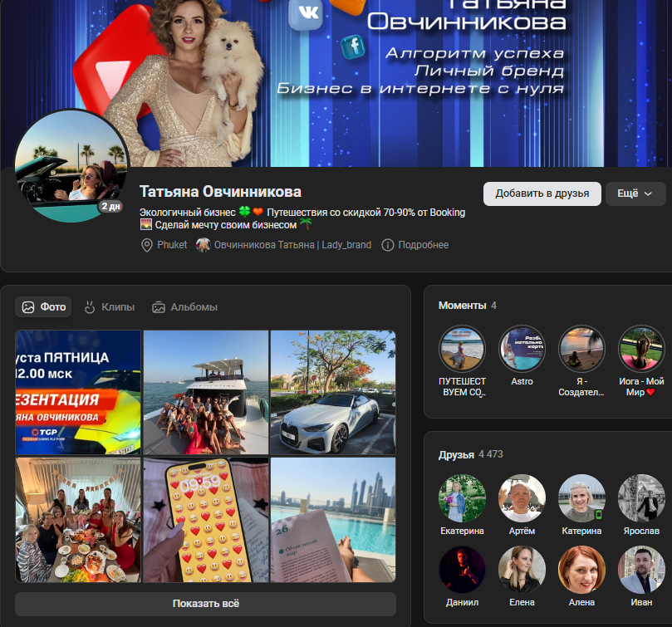Open friend Екатерина's avatar

coord(462,497)
